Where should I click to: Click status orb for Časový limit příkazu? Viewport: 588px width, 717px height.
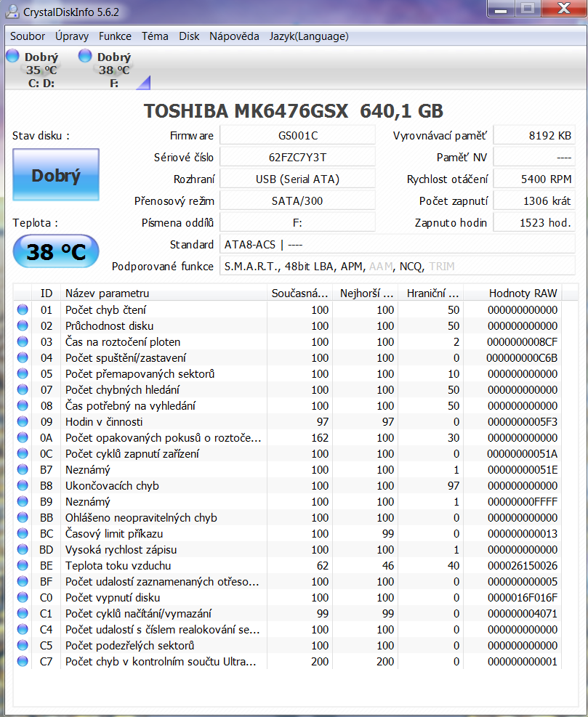23,534
